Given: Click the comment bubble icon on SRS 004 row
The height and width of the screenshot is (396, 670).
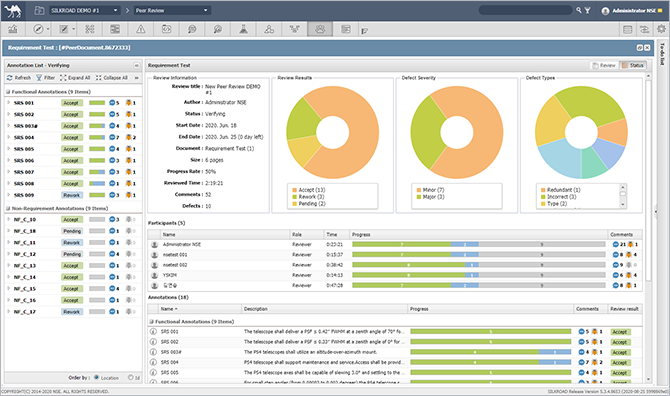Looking at the screenshot, I should tap(581, 362).
